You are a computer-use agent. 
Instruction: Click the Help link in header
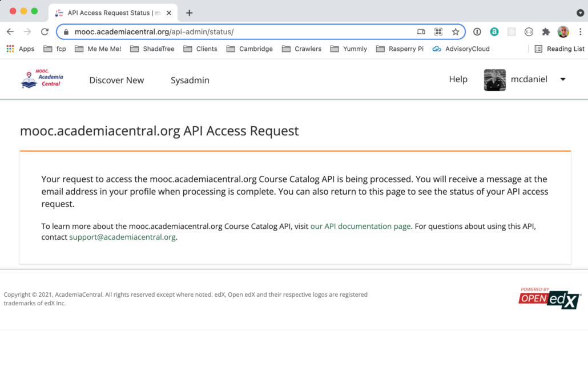coord(458,79)
